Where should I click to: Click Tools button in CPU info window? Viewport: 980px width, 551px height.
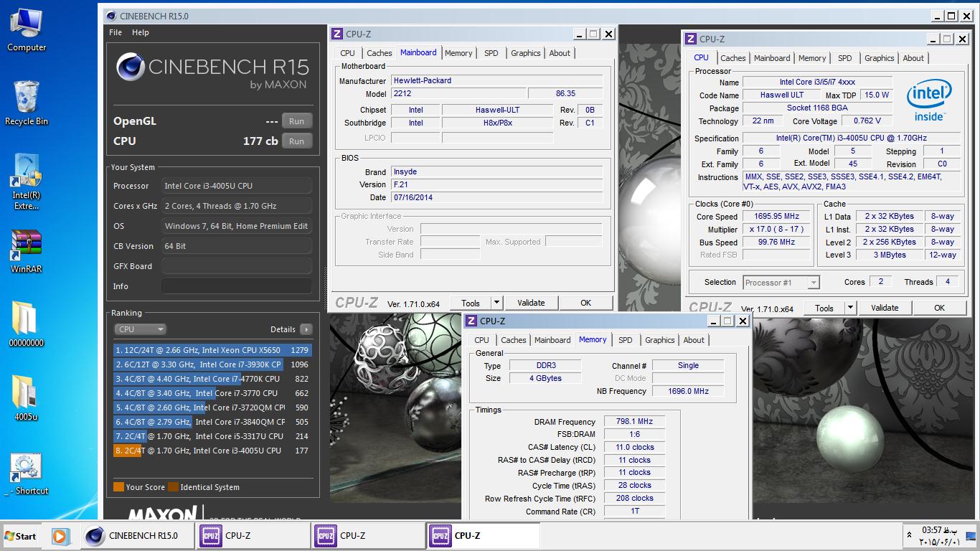point(824,308)
